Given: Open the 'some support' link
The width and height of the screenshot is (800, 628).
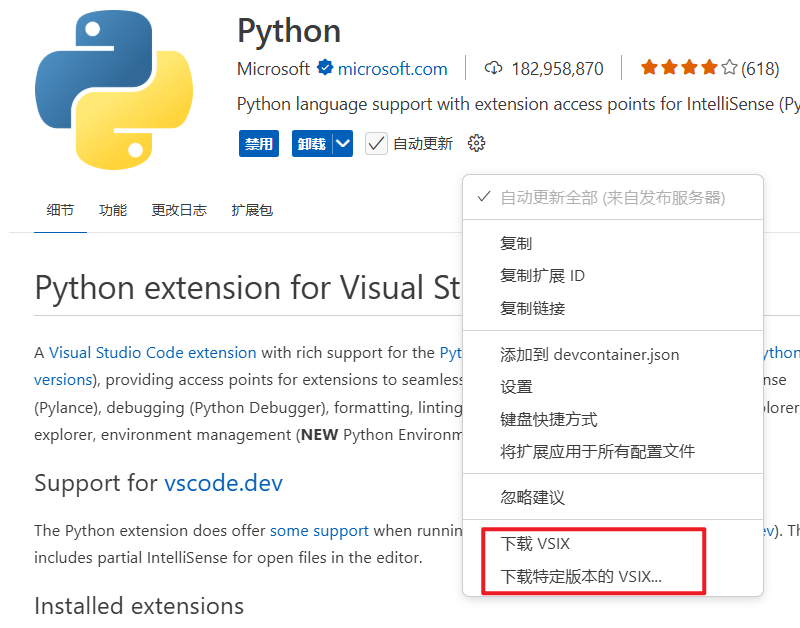Looking at the screenshot, I should click(x=319, y=531).
